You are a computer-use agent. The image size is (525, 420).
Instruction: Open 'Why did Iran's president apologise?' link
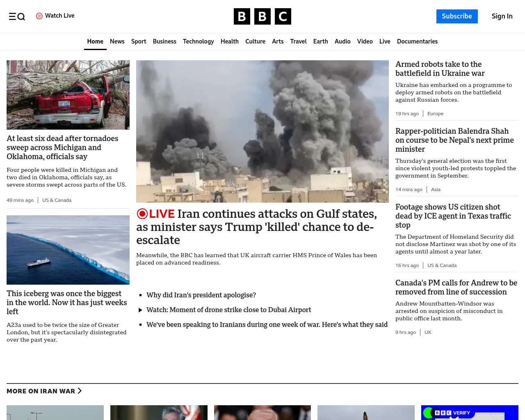click(201, 295)
